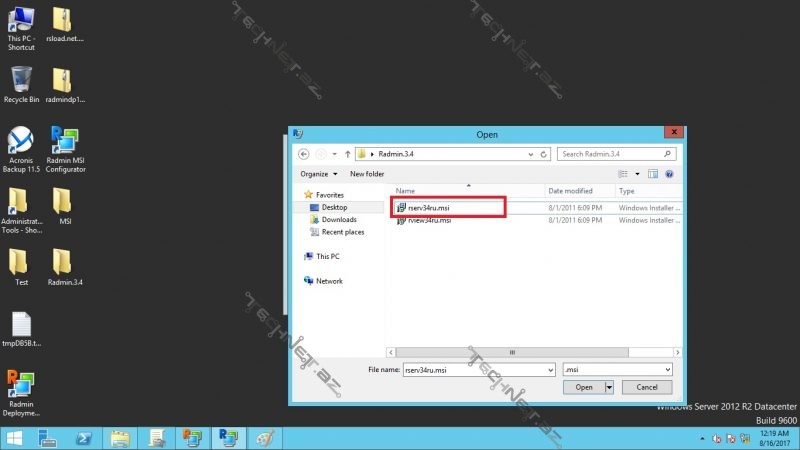Click the Up one level arrow

pyautogui.click(x=347, y=154)
